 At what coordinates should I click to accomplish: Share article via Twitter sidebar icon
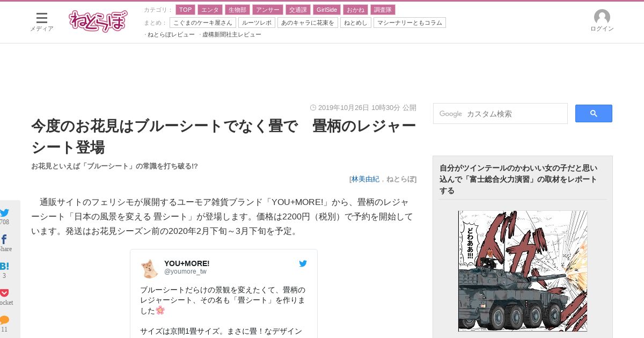(4, 213)
